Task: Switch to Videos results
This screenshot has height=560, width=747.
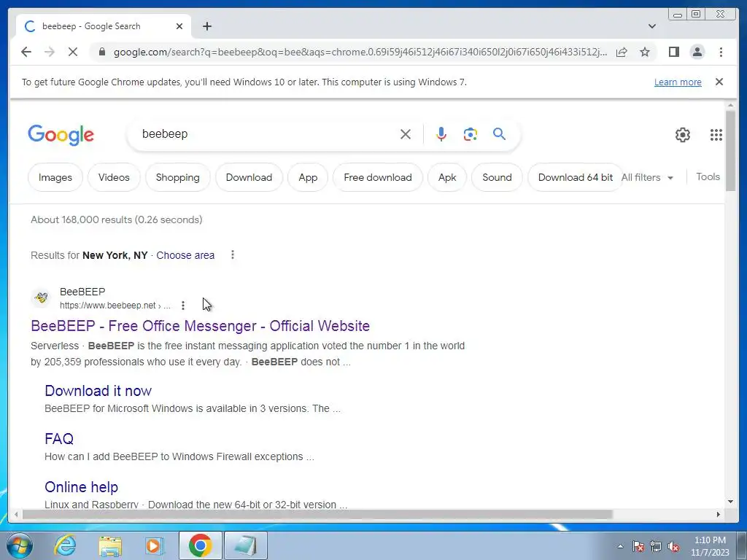Action: click(114, 177)
